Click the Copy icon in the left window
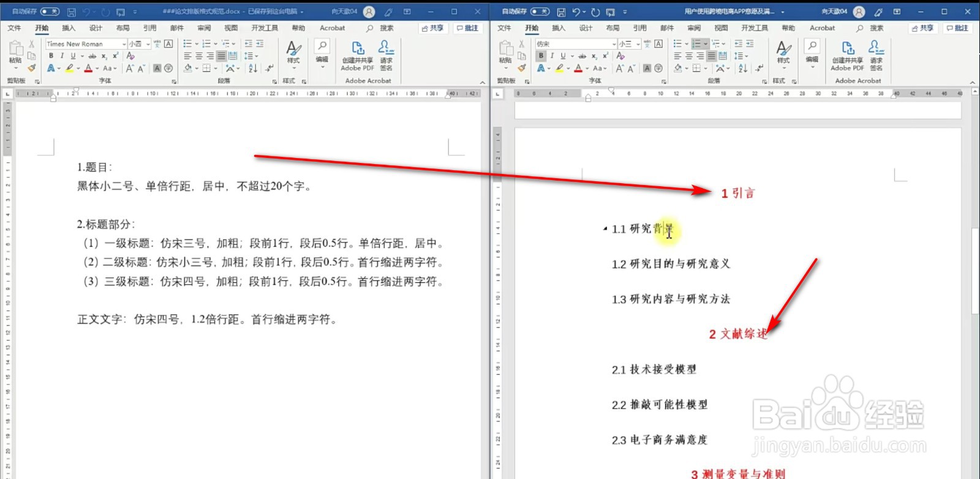The height and width of the screenshot is (479, 980). coord(31,56)
